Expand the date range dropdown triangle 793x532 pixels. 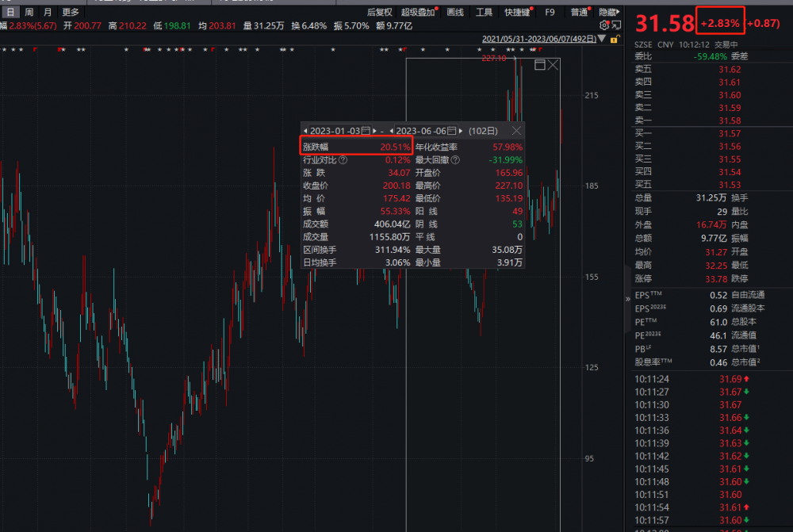pos(602,38)
